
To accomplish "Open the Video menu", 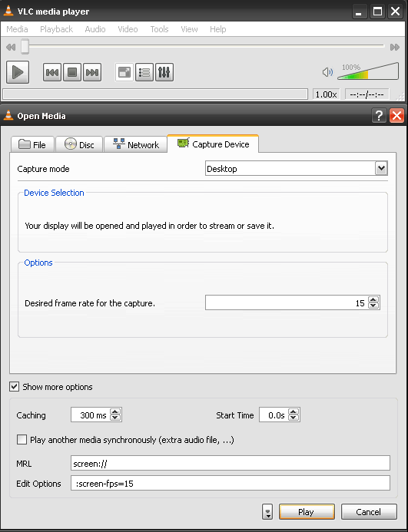I will [128, 29].
